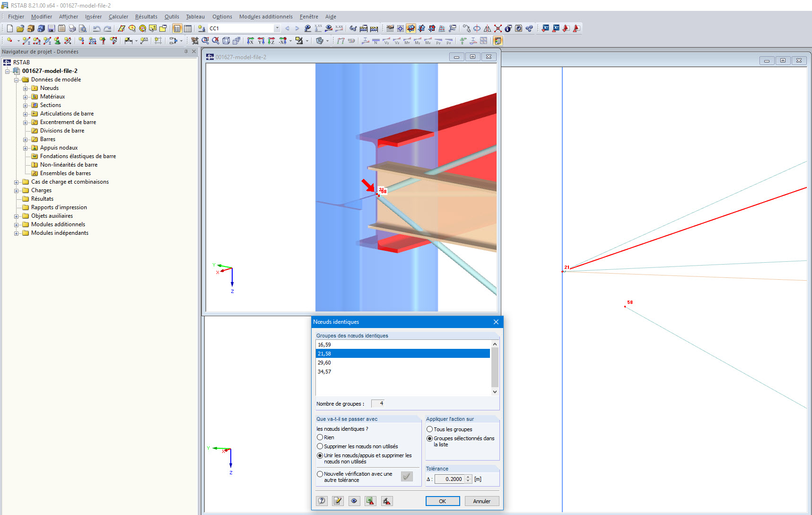Open the Insérer menu

(93, 17)
